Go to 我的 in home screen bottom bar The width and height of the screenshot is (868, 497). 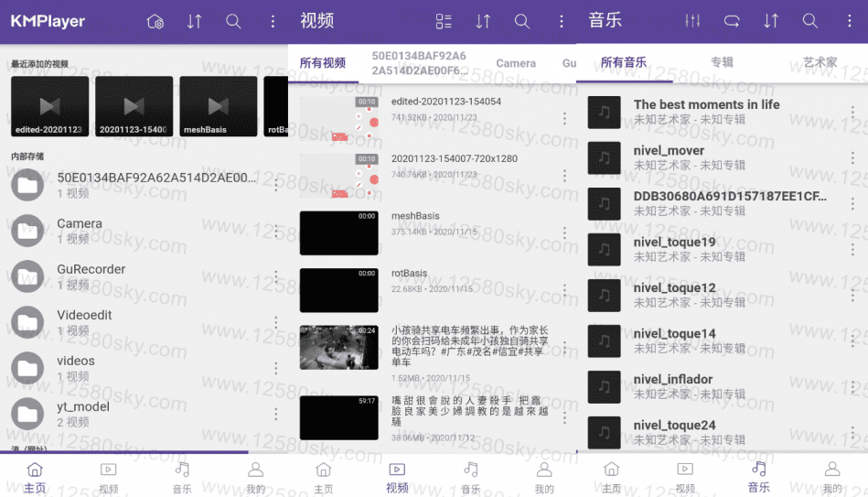pyautogui.click(x=255, y=478)
